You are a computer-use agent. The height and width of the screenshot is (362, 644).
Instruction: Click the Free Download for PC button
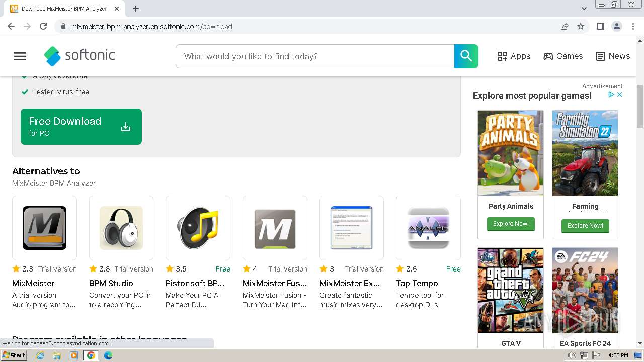point(81,127)
